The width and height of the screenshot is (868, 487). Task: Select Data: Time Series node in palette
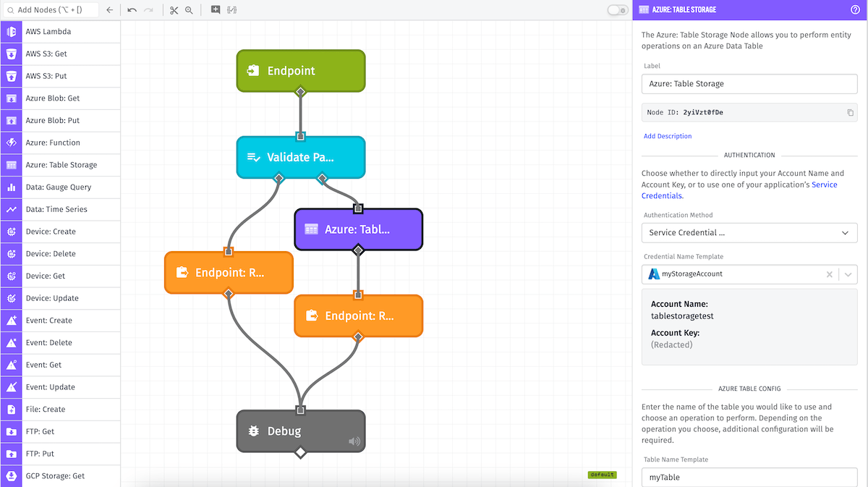(x=61, y=209)
